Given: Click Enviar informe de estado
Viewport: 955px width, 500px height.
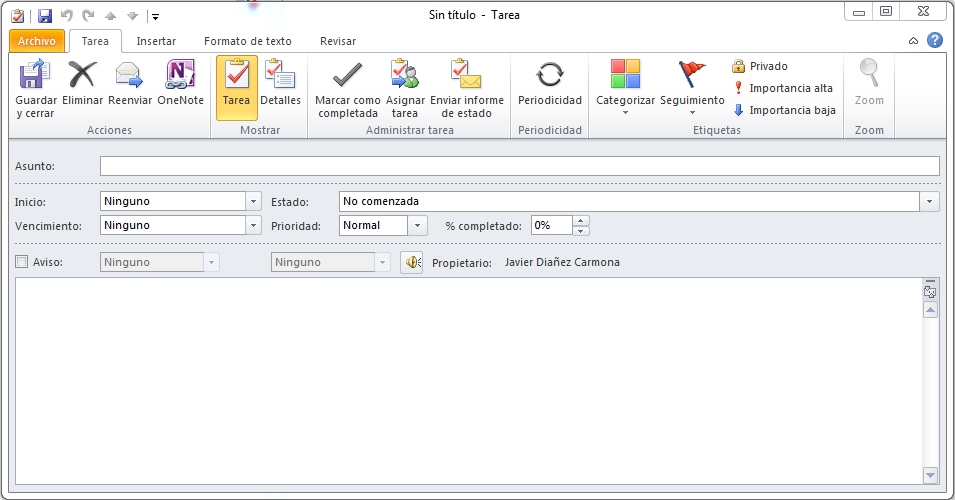Looking at the screenshot, I should coord(467,89).
